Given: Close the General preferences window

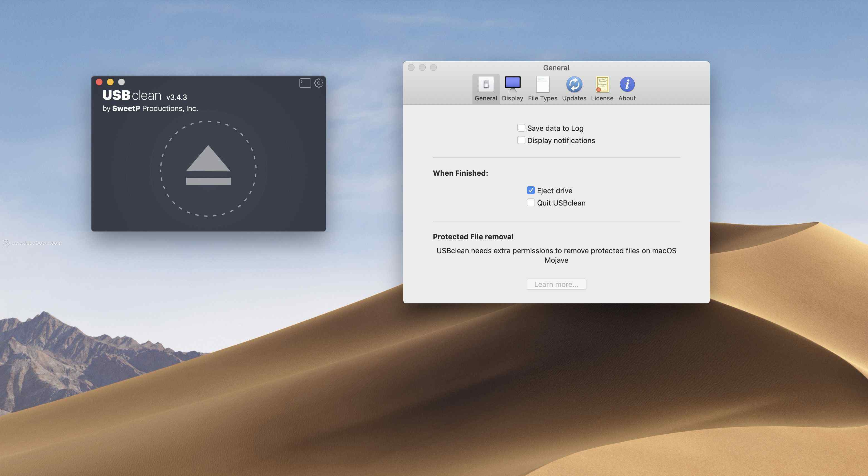Looking at the screenshot, I should (x=411, y=67).
